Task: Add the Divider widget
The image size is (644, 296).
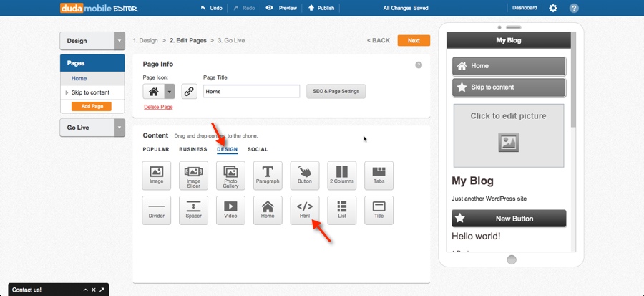Action: 157,210
